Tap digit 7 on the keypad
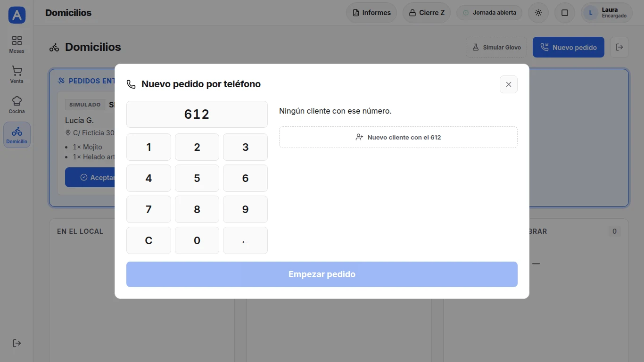Screen dimensions: 644x362 (149, 209)
